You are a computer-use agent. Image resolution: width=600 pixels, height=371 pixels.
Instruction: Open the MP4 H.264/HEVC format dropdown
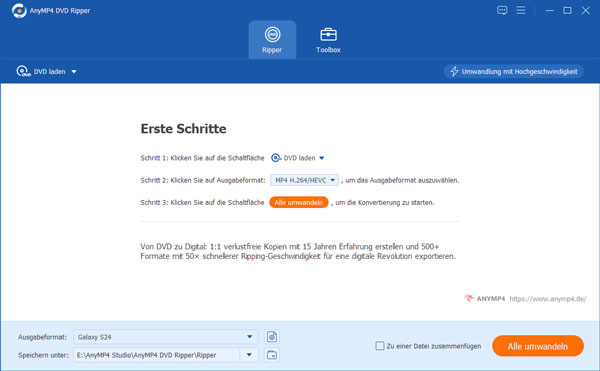(305, 180)
